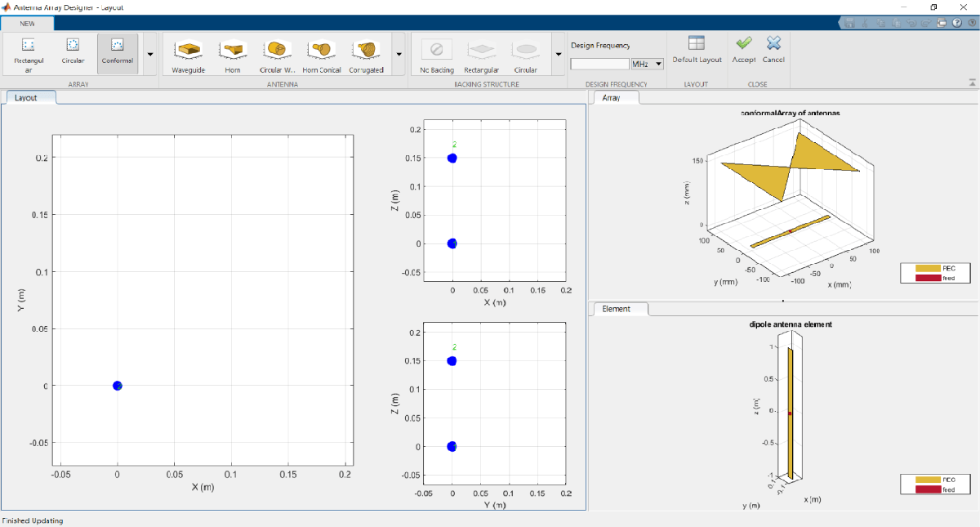Viewport: 980px width, 527px height.
Task: Choose the Corrugated horn antenna
Action: (367, 56)
